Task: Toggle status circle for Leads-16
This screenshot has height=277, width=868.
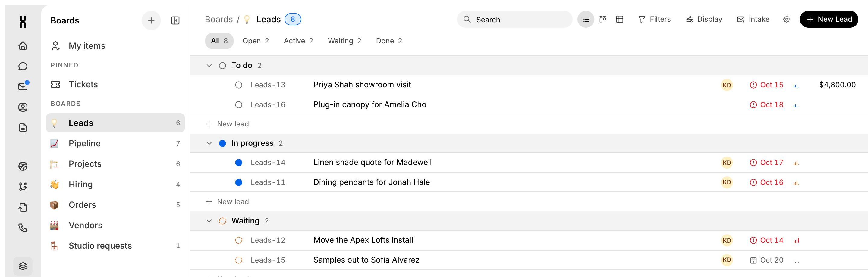Action: coord(239,105)
